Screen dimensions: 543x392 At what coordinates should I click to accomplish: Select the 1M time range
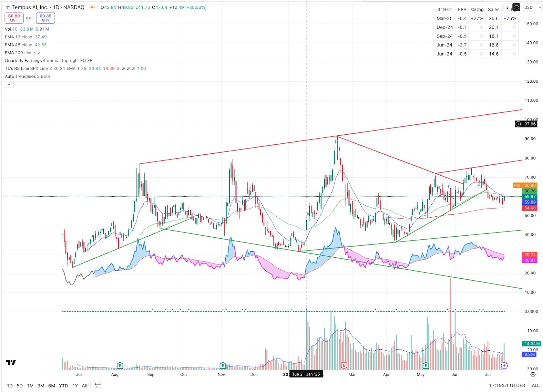click(x=30, y=386)
